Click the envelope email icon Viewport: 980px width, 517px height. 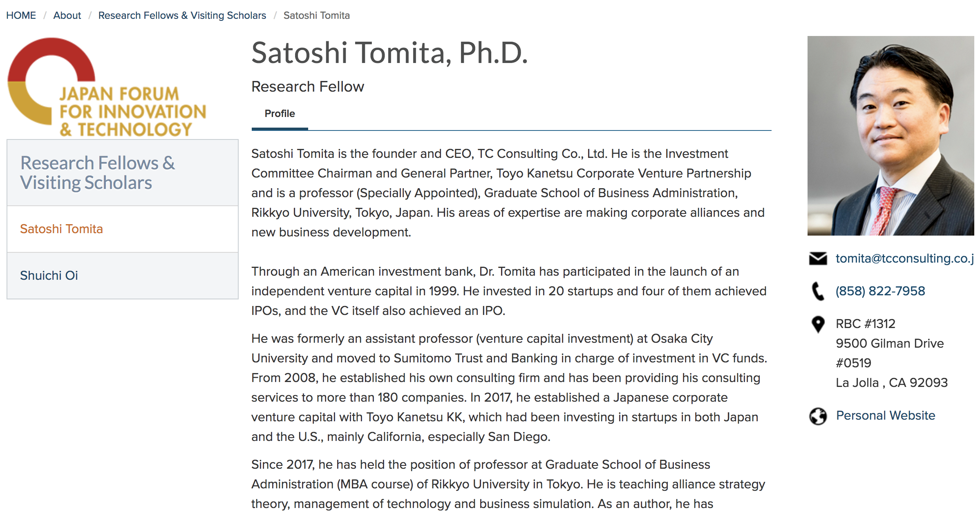(x=818, y=258)
